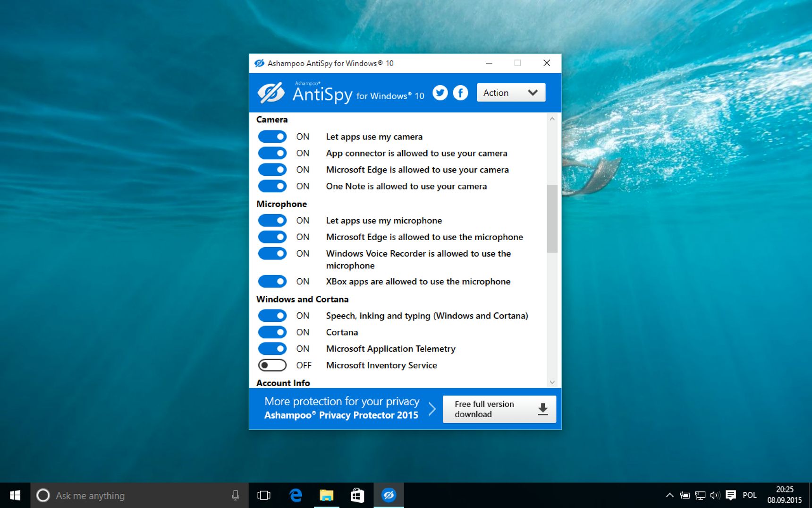Click the Camera section heading
The image size is (812, 508).
[x=272, y=120]
